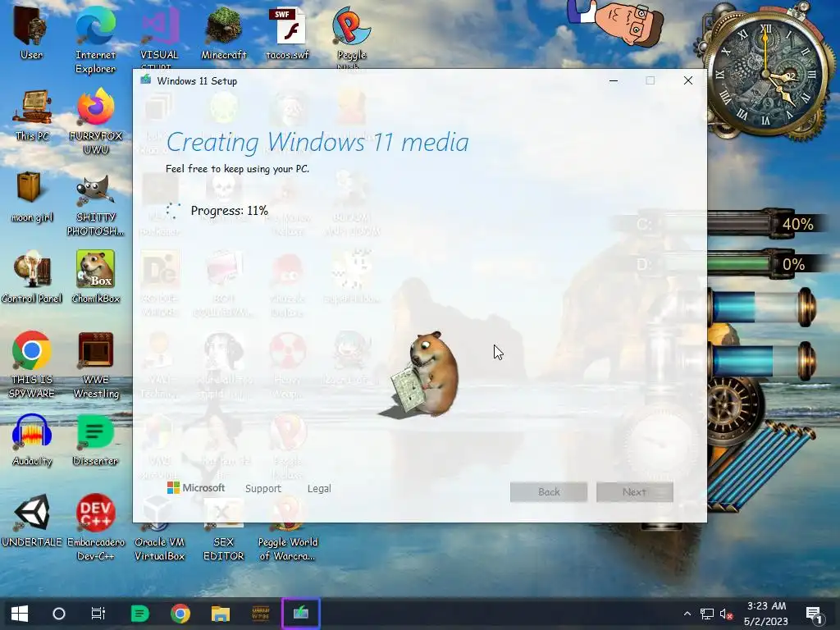The height and width of the screenshot is (630, 840).
Task: Minimize the Windows 11 Setup window
Action: click(x=614, y=80)
